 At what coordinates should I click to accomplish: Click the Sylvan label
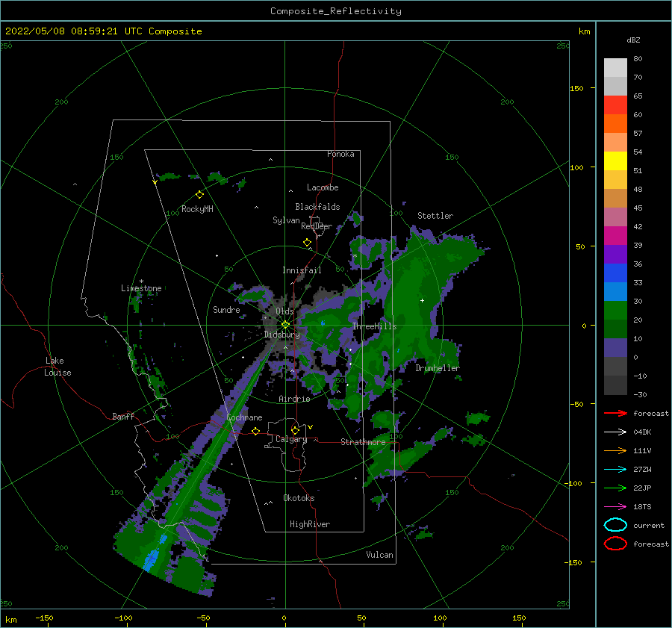(x=286, y=220)
